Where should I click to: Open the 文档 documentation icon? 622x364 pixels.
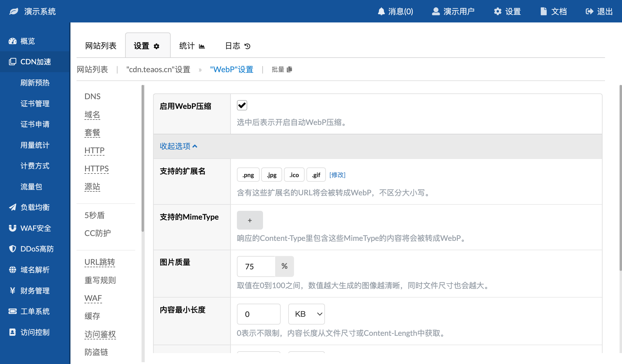(543, 11)
